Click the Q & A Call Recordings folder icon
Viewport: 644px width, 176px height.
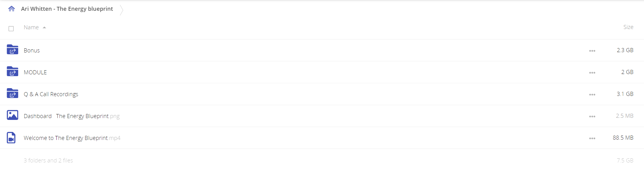[12, 93]
